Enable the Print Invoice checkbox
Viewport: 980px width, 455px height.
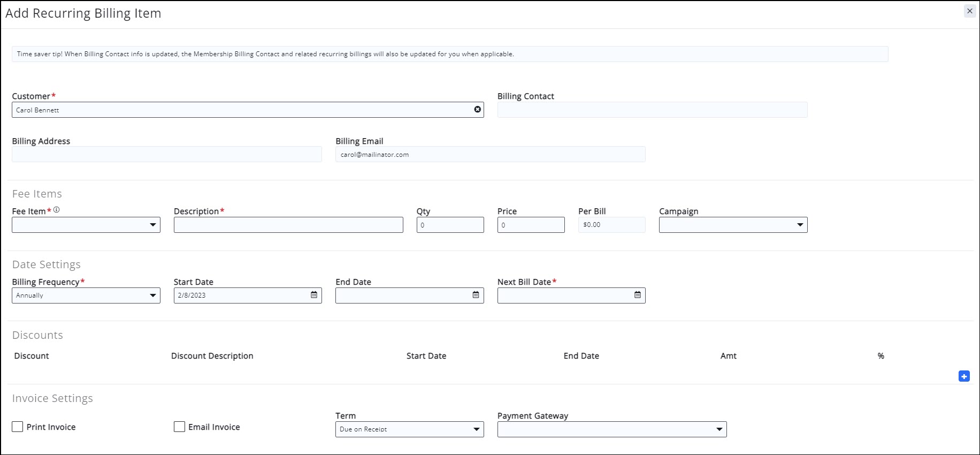tap(18, 427)
